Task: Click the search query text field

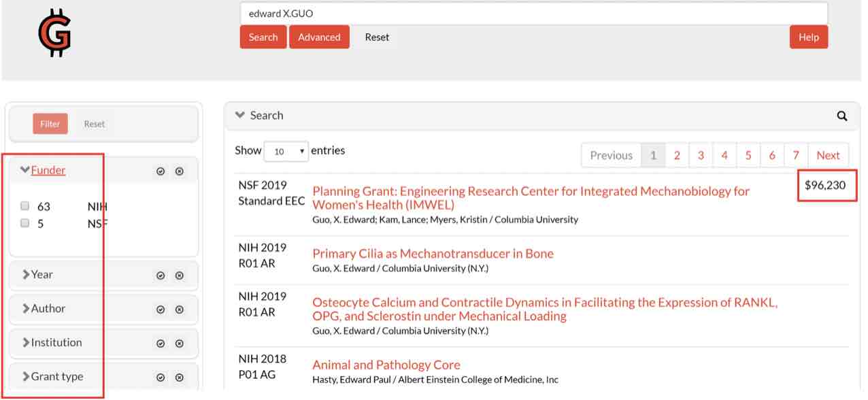Action: coord(533,14)
